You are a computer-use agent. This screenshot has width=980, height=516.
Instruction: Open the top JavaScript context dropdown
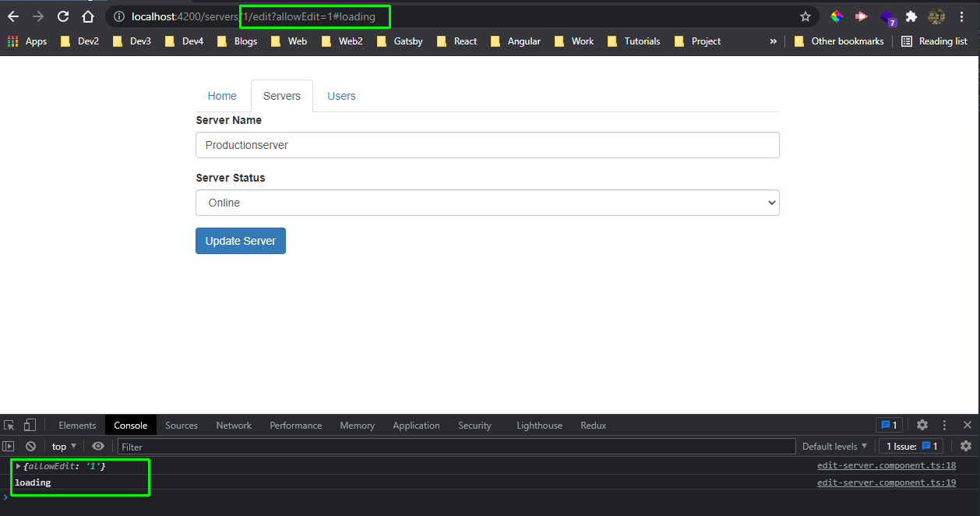(64, 447)
